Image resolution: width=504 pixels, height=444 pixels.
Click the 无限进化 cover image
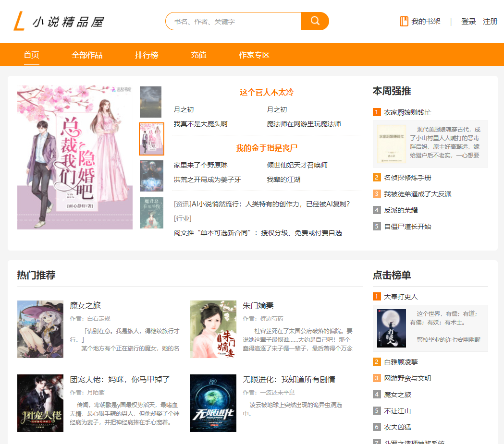tap(213, 403)
